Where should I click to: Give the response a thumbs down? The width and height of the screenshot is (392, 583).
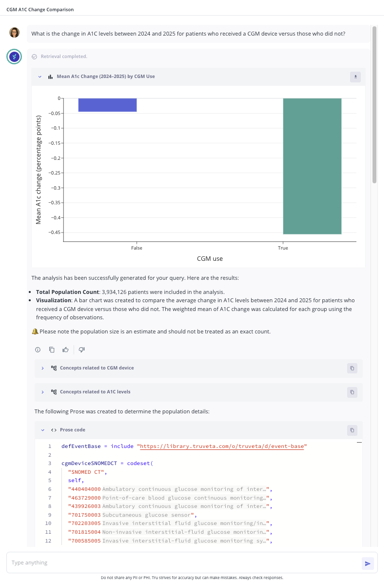pyautogui.click(x=82, y=350)
